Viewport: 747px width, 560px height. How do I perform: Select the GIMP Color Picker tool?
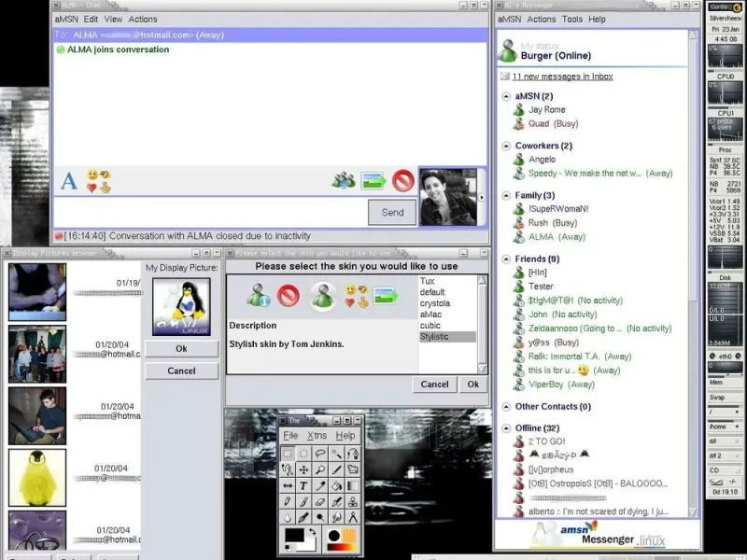pyautogui.click(x=320, y=485)
